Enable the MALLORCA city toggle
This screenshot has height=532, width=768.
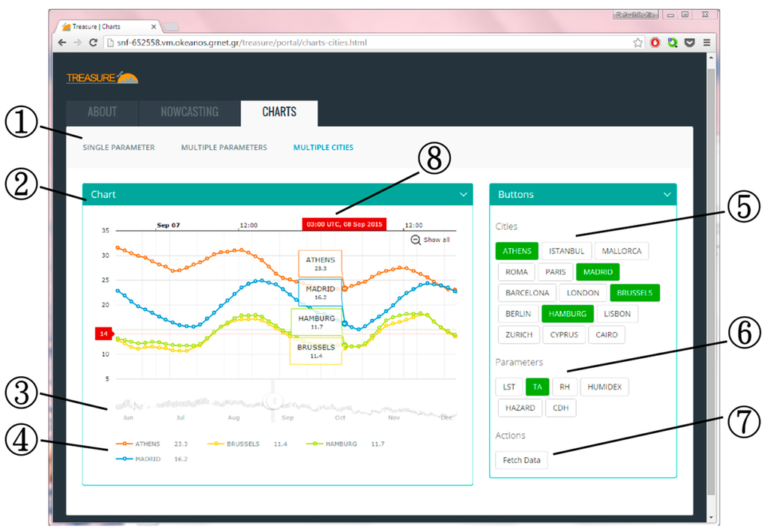[622, 251]
